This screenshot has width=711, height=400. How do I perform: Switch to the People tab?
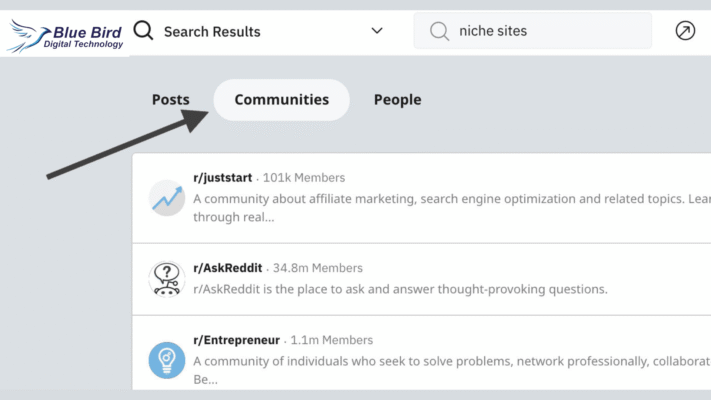tap(397, 100)
